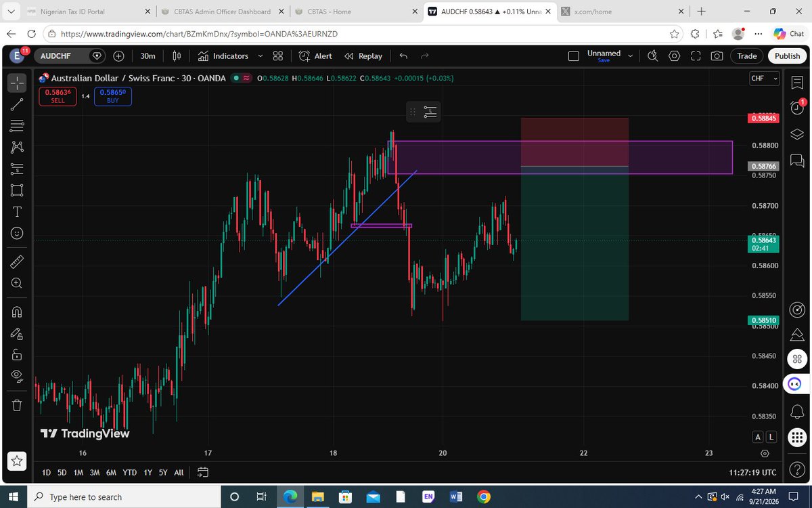Undo last chart action
The width and height of the screenshot is (812, 508).
point(404,56)
